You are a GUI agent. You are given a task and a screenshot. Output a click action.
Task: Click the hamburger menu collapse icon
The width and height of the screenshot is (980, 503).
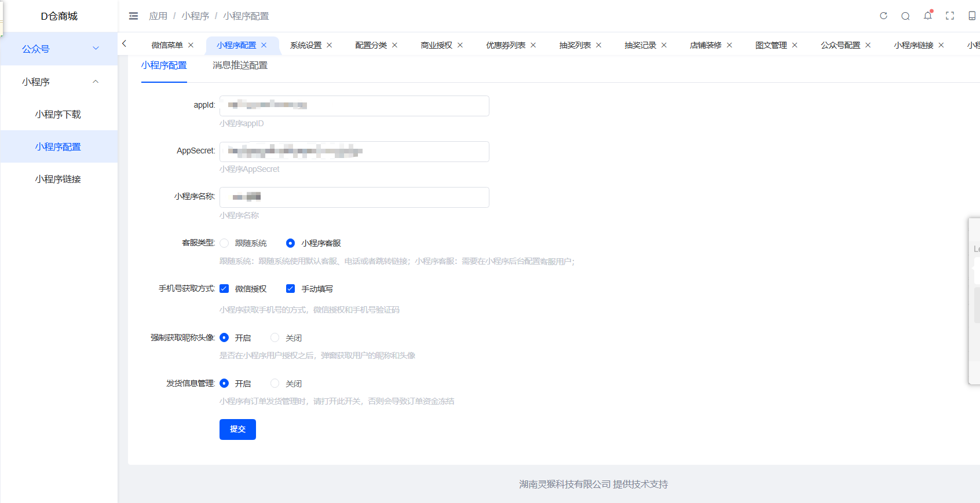(133, 16)
